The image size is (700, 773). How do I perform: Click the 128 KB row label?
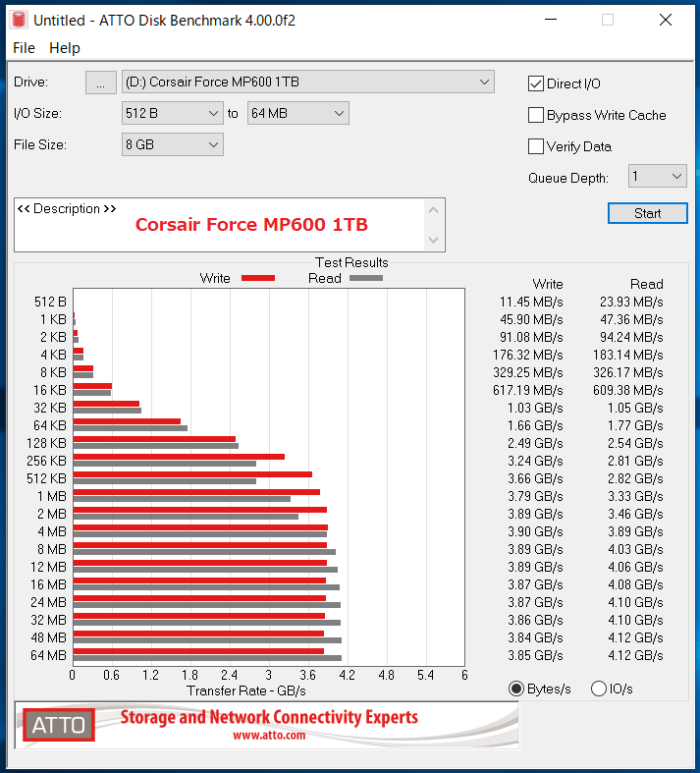[46, 444]
